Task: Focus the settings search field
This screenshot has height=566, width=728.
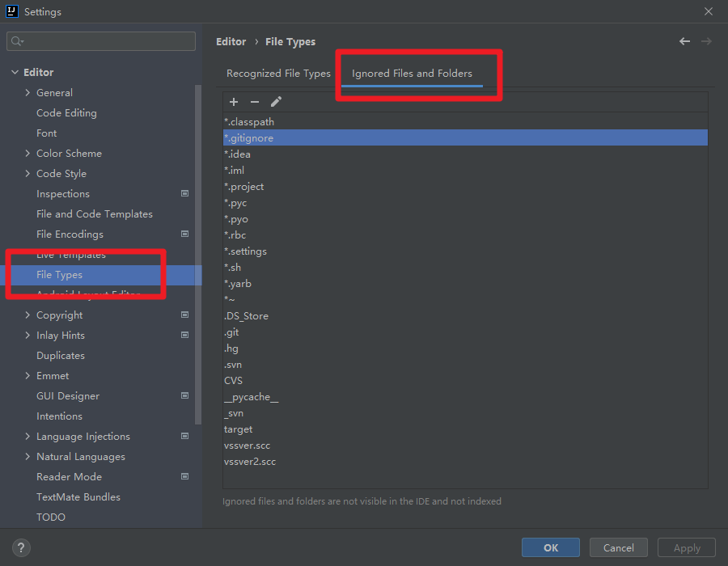Action: (x=101, y=41)
